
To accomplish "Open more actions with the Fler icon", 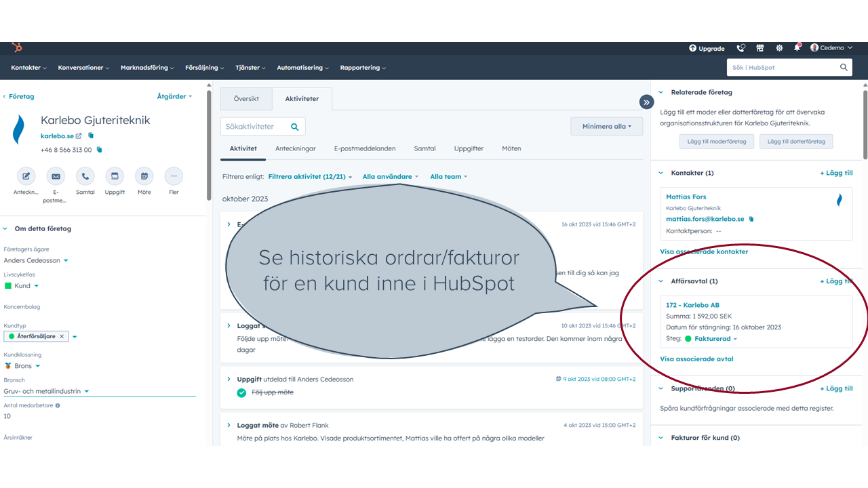I will click(x=174, y=176).
